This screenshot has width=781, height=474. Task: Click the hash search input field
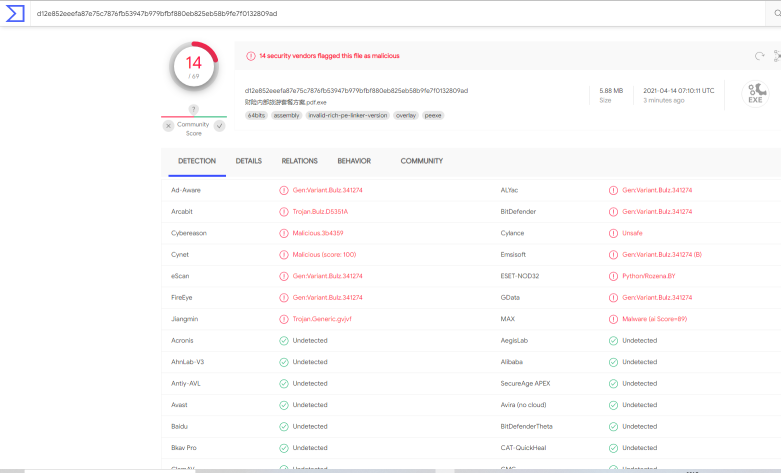tap(397, 13)
